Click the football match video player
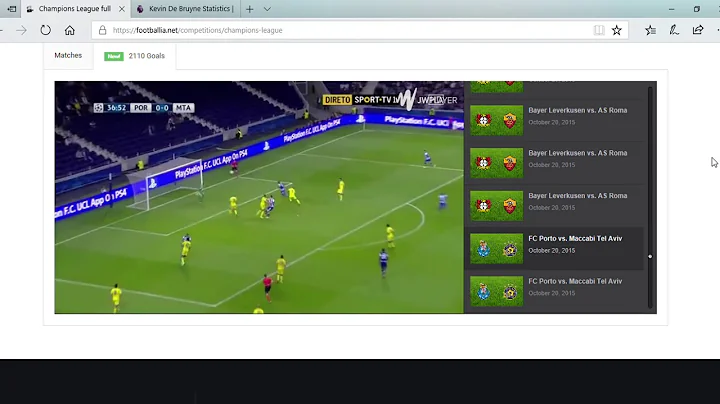720x404 pixels. [x=259, y=197]
